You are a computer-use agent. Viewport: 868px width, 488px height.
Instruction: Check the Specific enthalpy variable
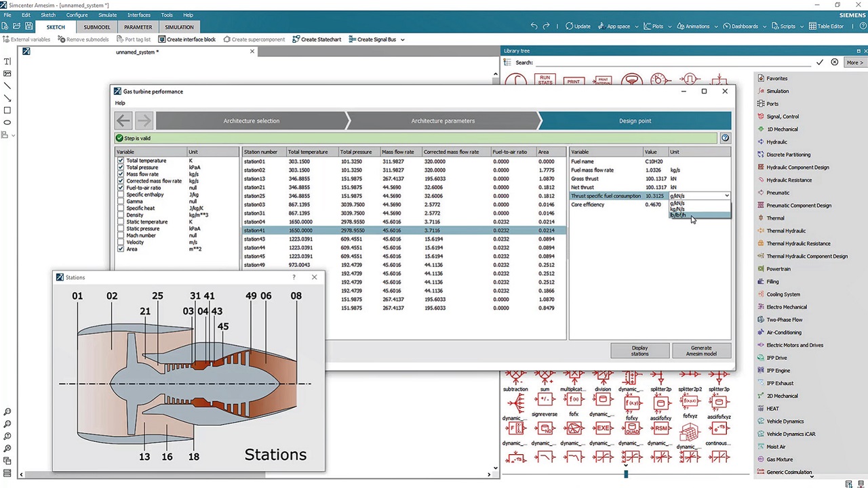120,195
